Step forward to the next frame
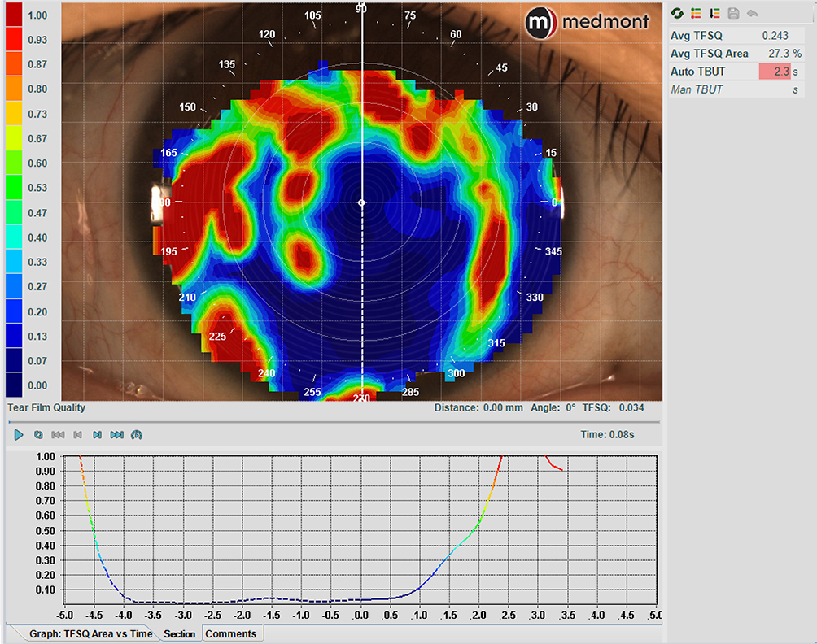This screenshot has width=817, height=644. click(x=97, y=435)
